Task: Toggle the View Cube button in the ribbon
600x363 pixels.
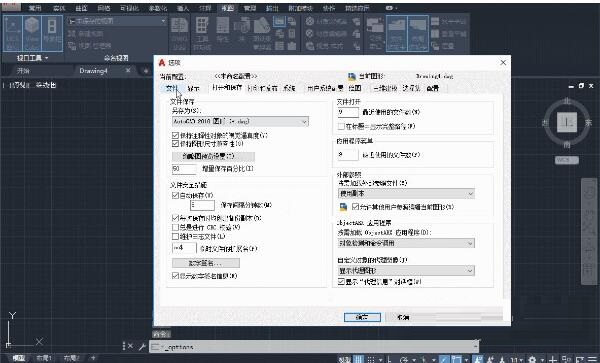Action: click(32, 33)
